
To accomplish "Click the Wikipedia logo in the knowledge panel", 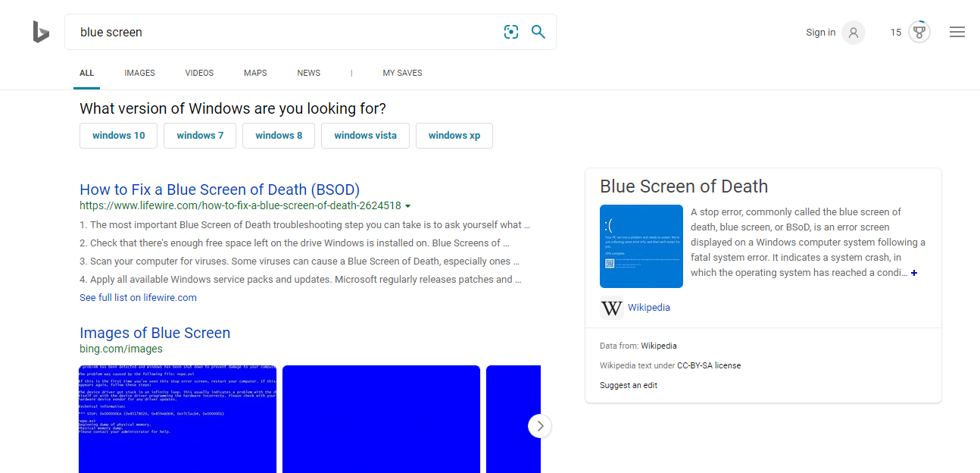I will click(611, 308).
